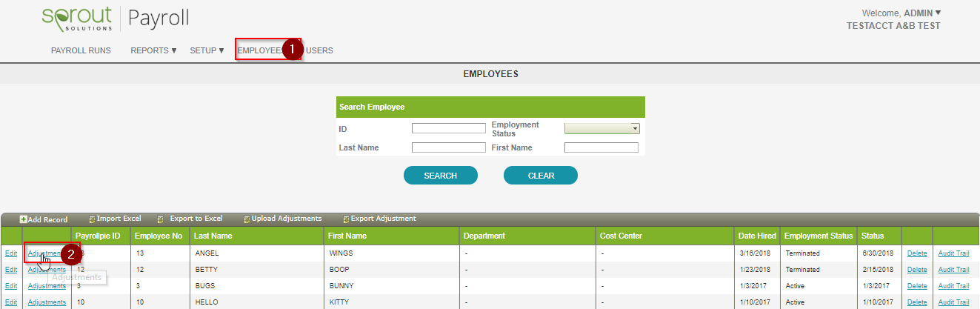Delete the BETTY BOOP record
Viewport: 980px width, 309px height.
click(x=917, y=270)
